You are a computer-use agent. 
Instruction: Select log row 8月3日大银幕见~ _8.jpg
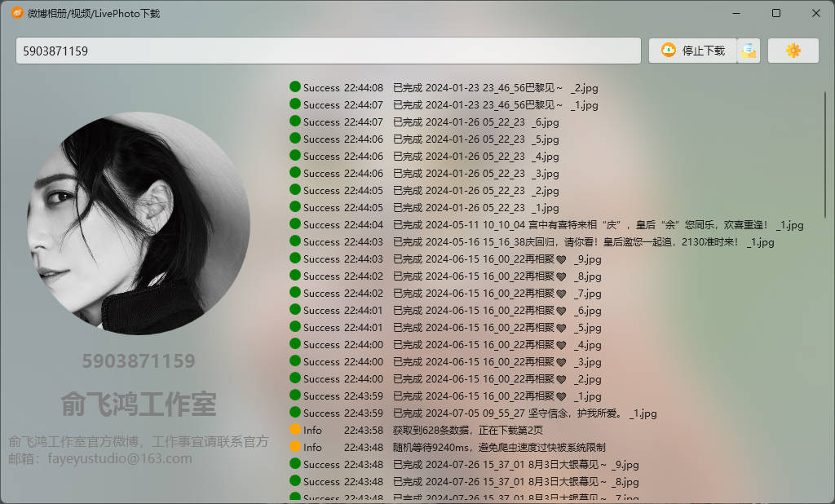(464, 481)
